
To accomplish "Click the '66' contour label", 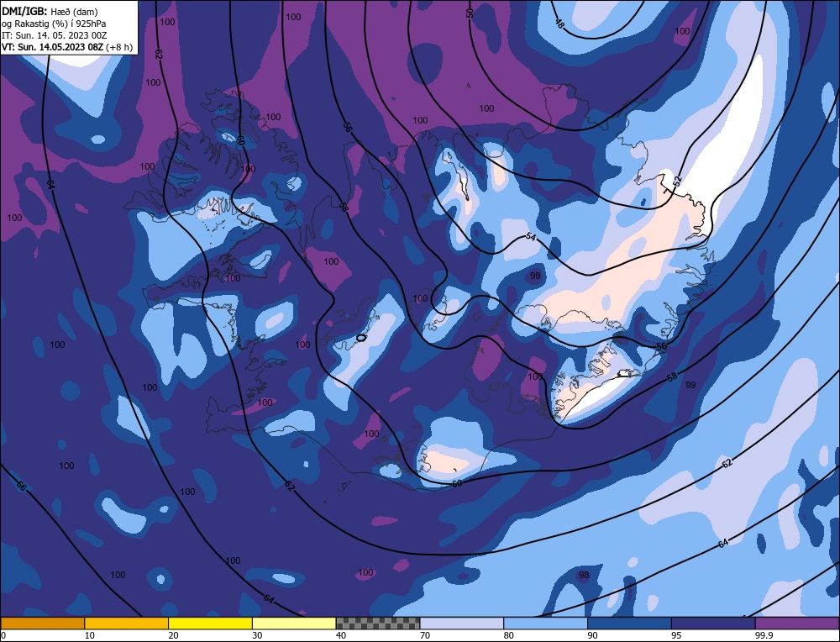I will [21, 486].
